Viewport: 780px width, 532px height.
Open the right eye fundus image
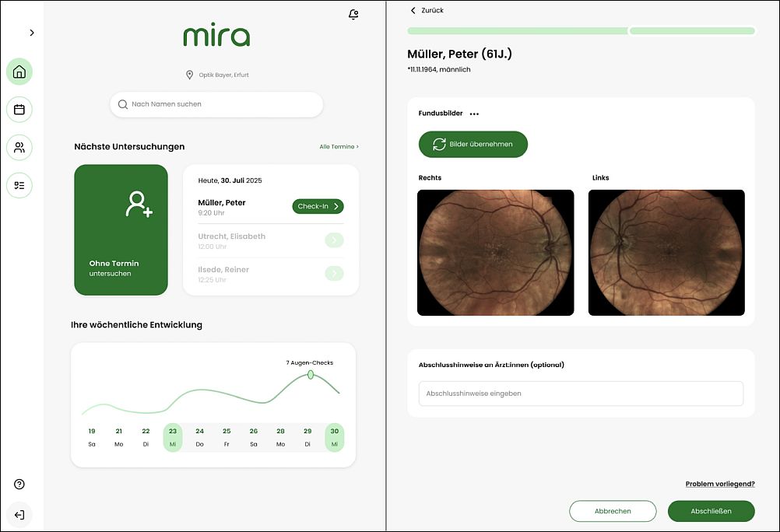pos(495,253)
